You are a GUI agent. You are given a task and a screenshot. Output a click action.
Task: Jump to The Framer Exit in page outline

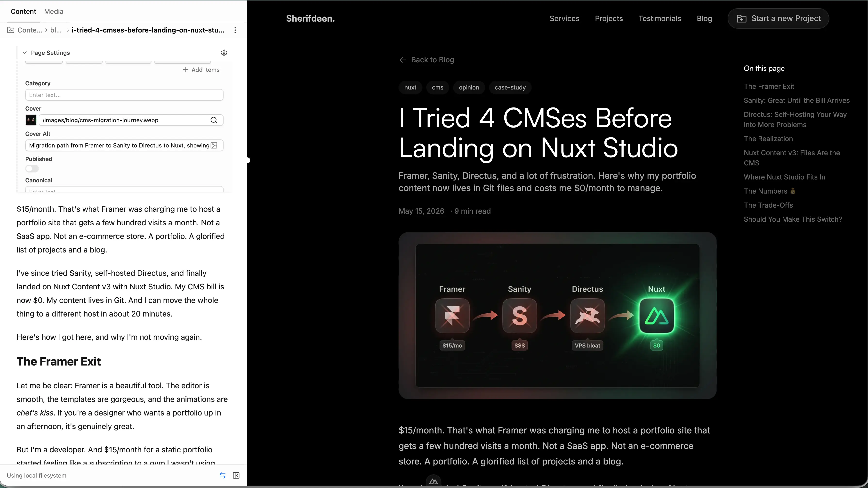coord(769,86)
